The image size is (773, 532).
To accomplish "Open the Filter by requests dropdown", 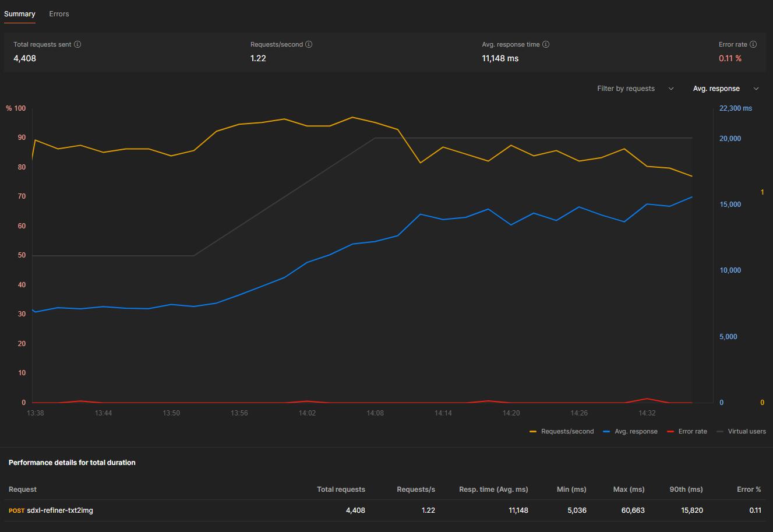I will 635,89.
